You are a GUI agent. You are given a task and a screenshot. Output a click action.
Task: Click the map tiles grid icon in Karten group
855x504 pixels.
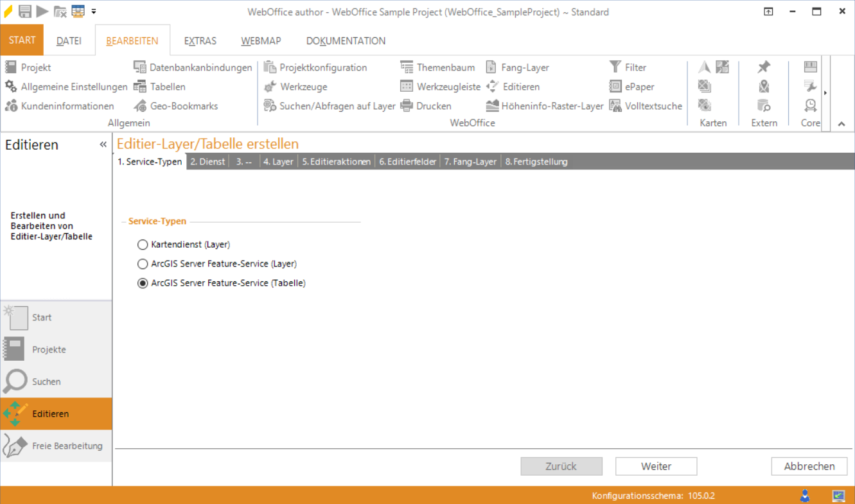click(x=722, y=67)
